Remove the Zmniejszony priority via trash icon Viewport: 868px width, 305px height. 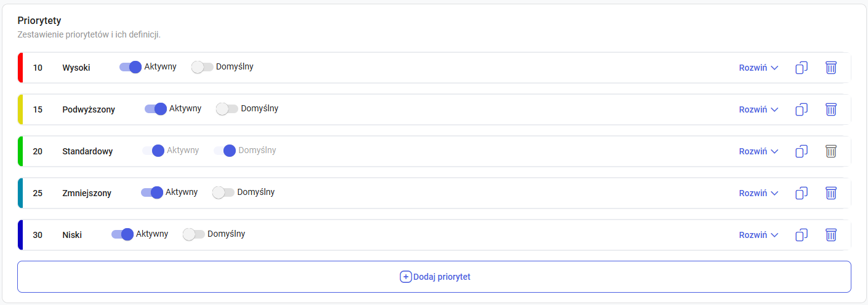click(830, 193)
